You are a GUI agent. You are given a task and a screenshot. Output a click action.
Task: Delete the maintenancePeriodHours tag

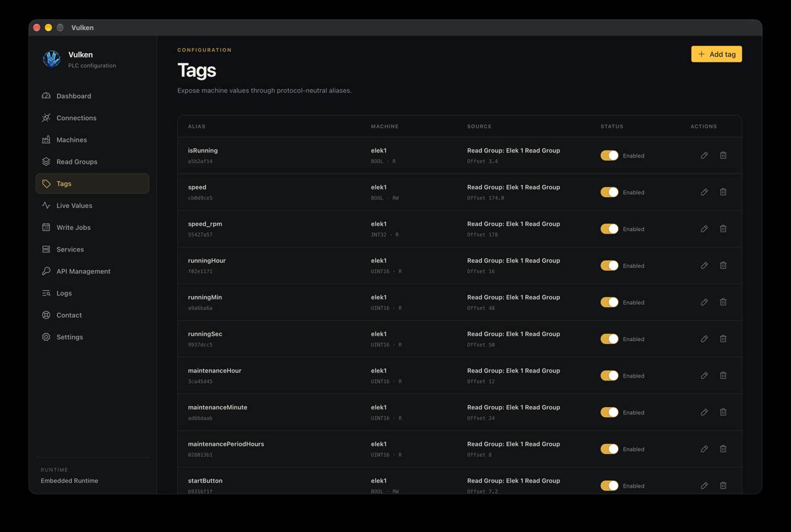723,449
